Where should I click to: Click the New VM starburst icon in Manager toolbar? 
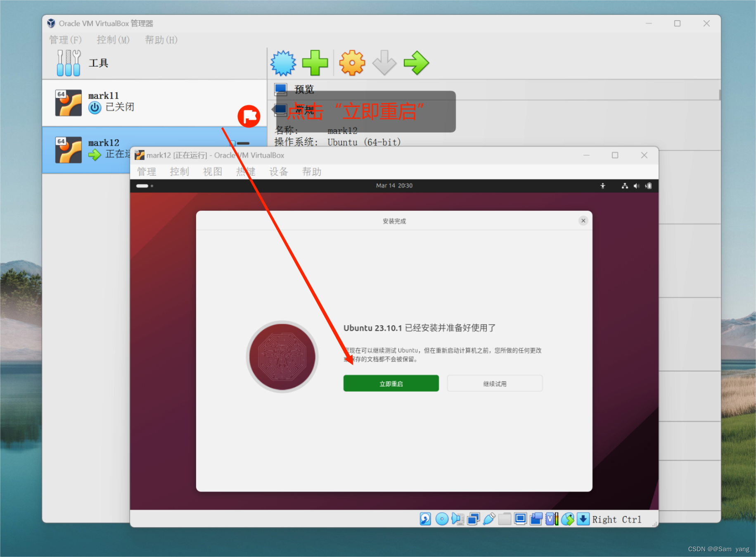[283, 63]
